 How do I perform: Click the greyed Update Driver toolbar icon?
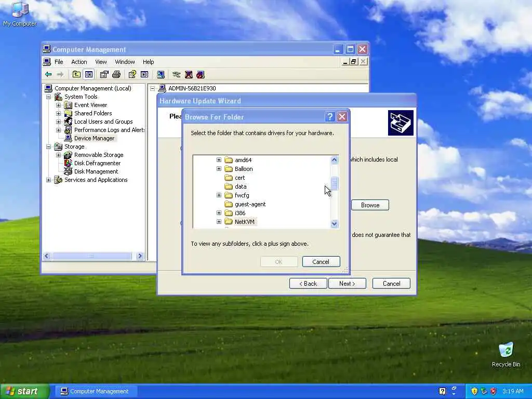[176, 74]
